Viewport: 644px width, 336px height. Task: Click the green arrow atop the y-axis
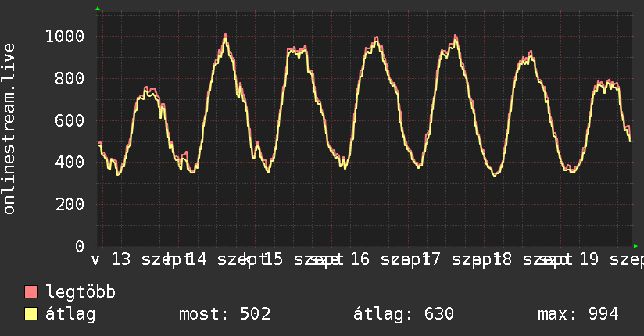pos(98,9)
